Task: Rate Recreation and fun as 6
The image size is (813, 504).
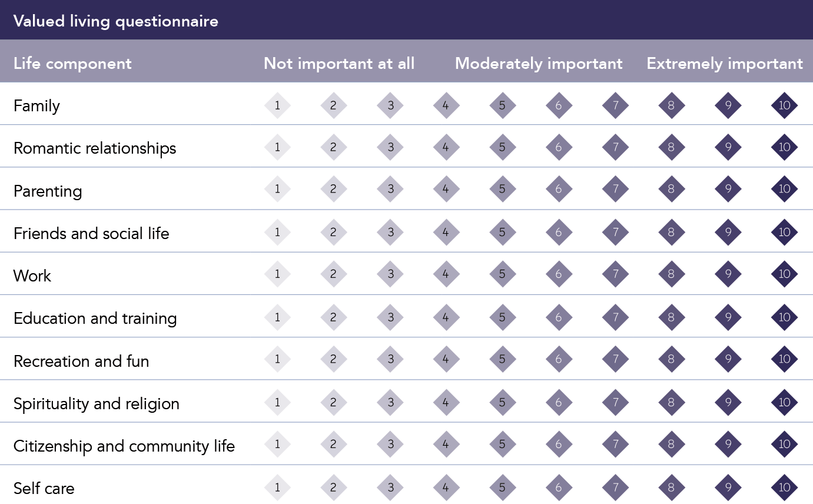Action: click(x=559, y=359)
